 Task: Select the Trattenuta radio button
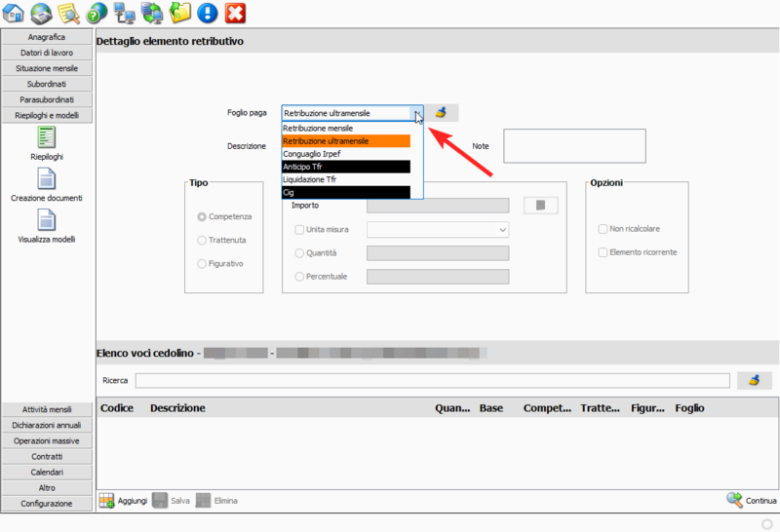(202, 240)
